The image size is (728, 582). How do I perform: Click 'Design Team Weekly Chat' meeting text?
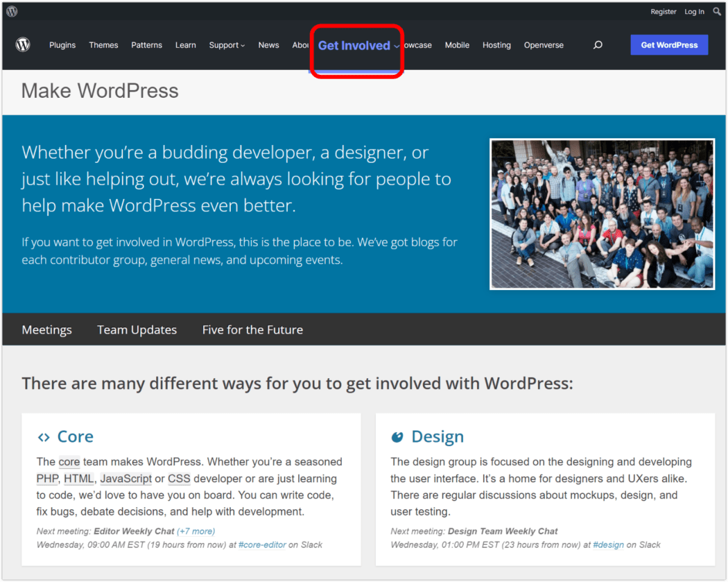pos(503,531)
